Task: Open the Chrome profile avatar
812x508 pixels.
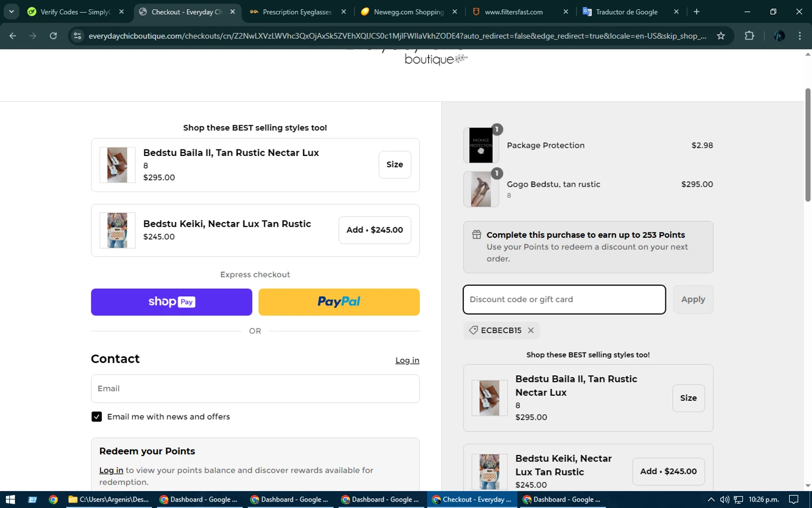Action: pyautogui.click(x=780, y=36)
